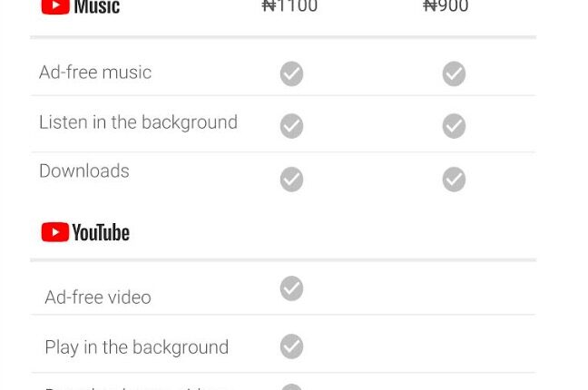This screenshot has width=588, height=390.
Task: Click the Music wordmark text
Action: tap(96, 7)
